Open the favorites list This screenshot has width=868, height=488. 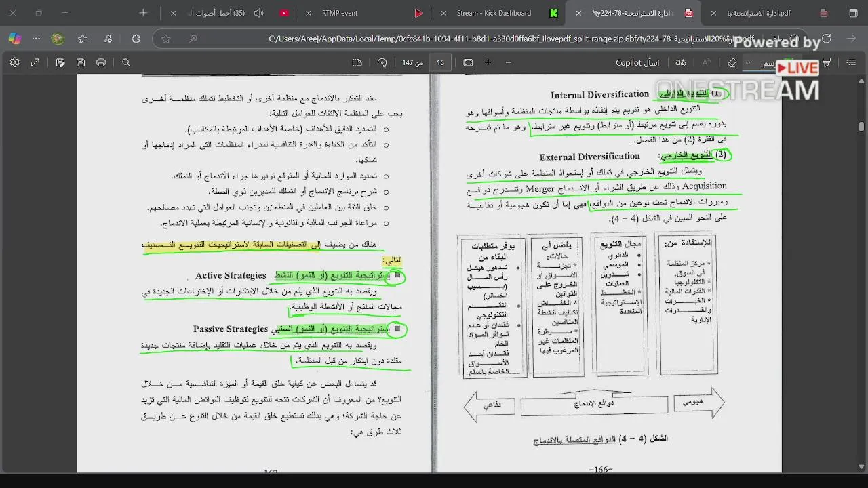click(83, 39)
